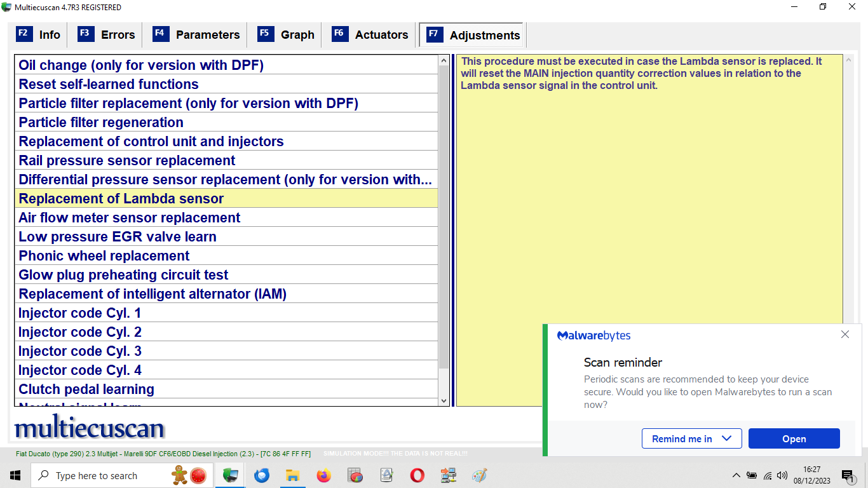Select 'Rail pressure sensor replacement'
The width and height of the screenshot is (868, 488).
coord(226,160)
